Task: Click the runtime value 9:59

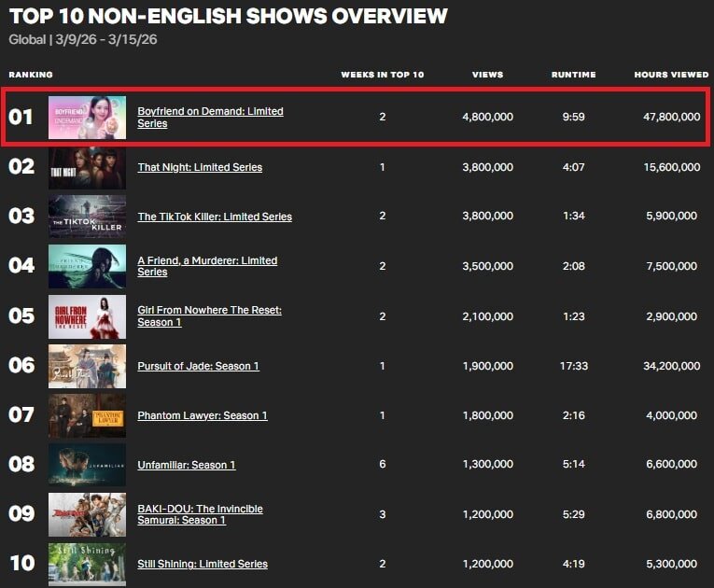Action: (x=574, y=117)
